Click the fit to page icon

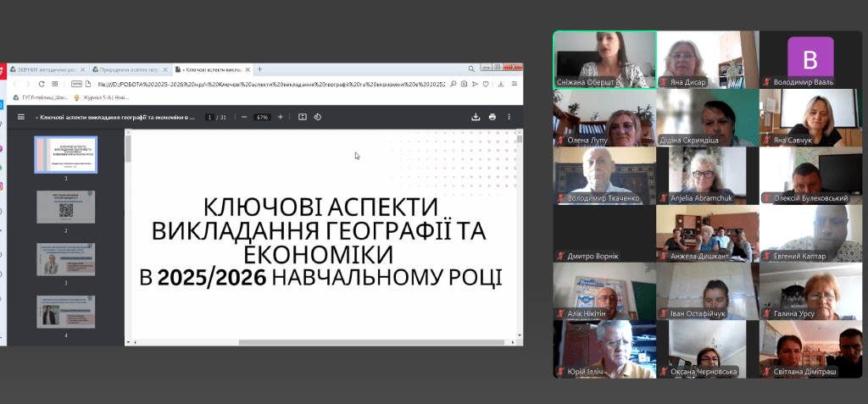pyautogui.click(x=303, y=117)
